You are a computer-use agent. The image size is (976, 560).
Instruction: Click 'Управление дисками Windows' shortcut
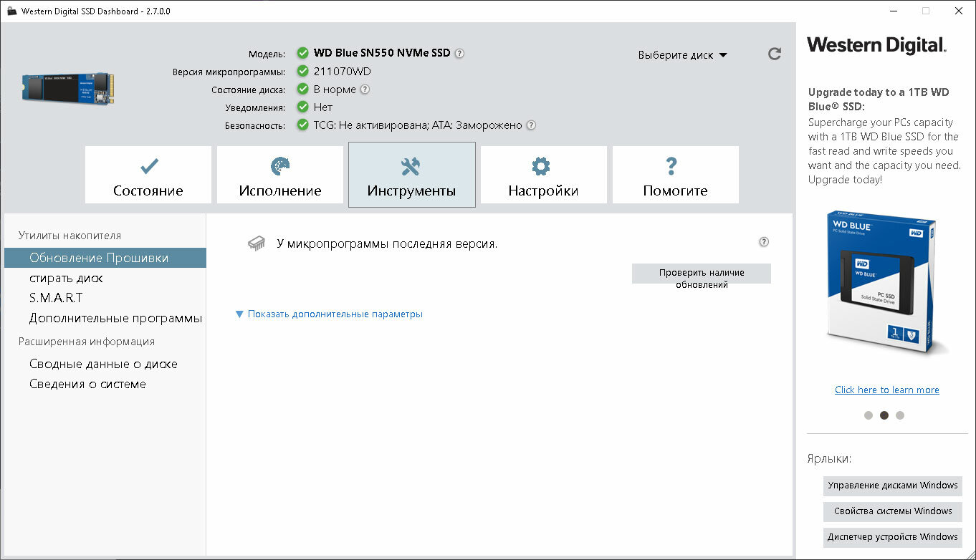coord(893,486)
